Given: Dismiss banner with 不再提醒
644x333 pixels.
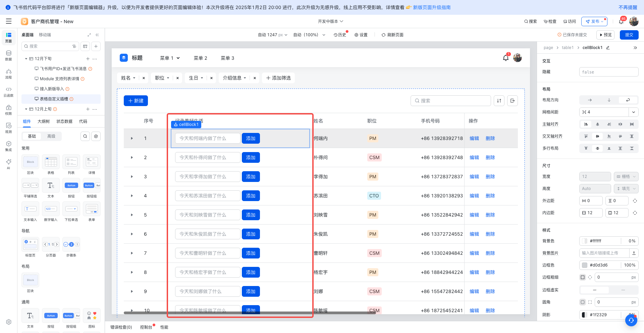Looking at the screenshot, I should tap(628, 7).
